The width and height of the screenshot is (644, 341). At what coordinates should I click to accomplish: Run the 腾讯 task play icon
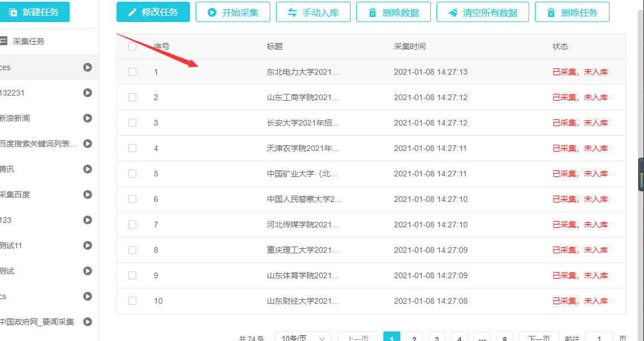coord(88,169)
